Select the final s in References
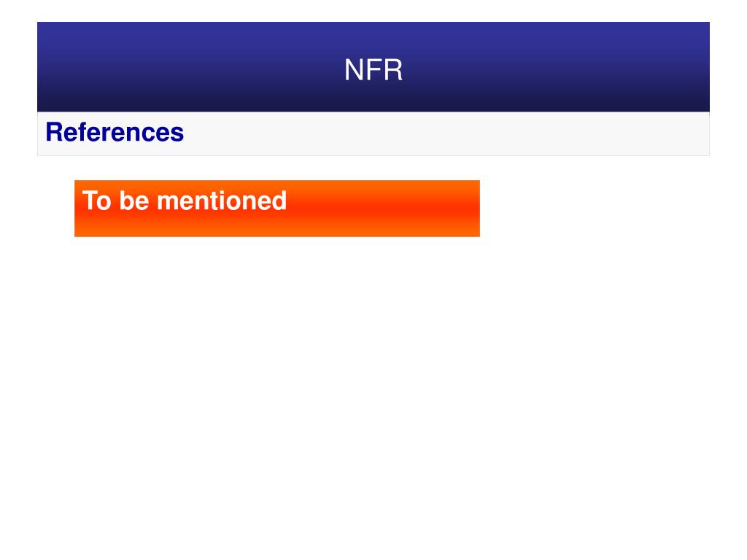The image size is (747, 560). pyautogui.click(x=178, y=134)
